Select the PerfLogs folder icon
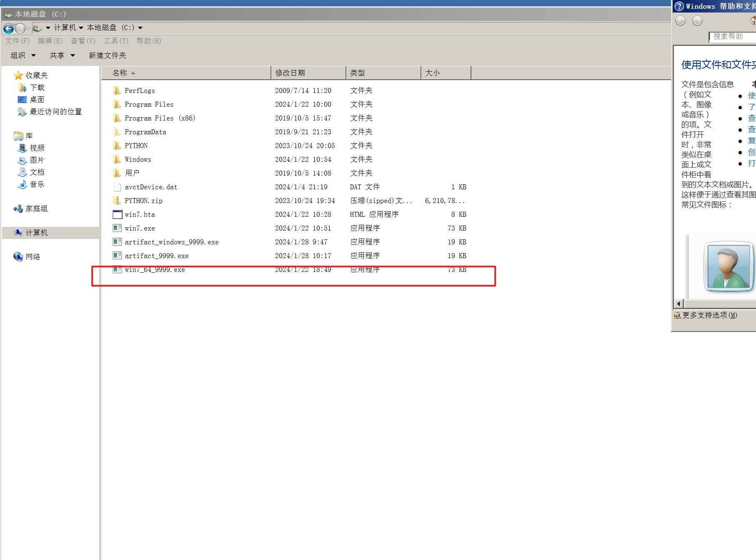 117,90
